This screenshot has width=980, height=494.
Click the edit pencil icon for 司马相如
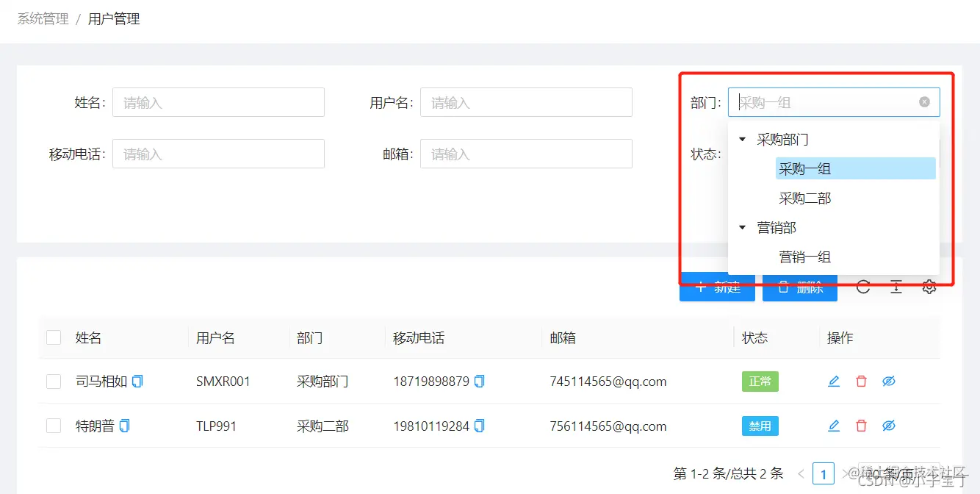[833, 381]
